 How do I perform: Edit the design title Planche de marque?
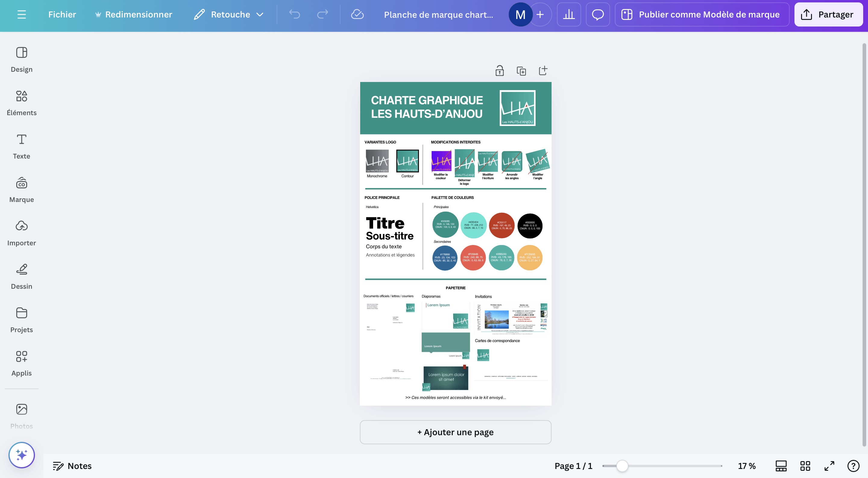pos(439,15)
